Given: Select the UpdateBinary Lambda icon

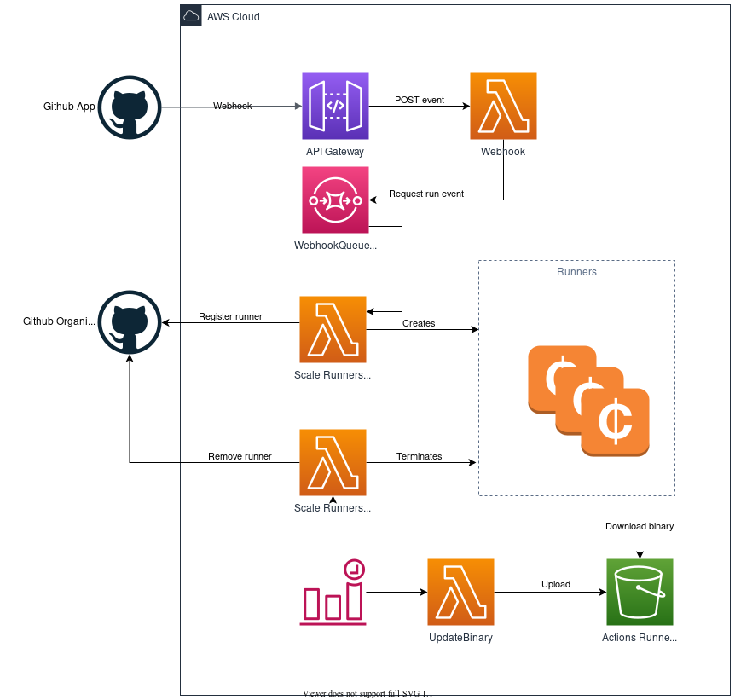Looking at the screenshot, I should [460, 593].
